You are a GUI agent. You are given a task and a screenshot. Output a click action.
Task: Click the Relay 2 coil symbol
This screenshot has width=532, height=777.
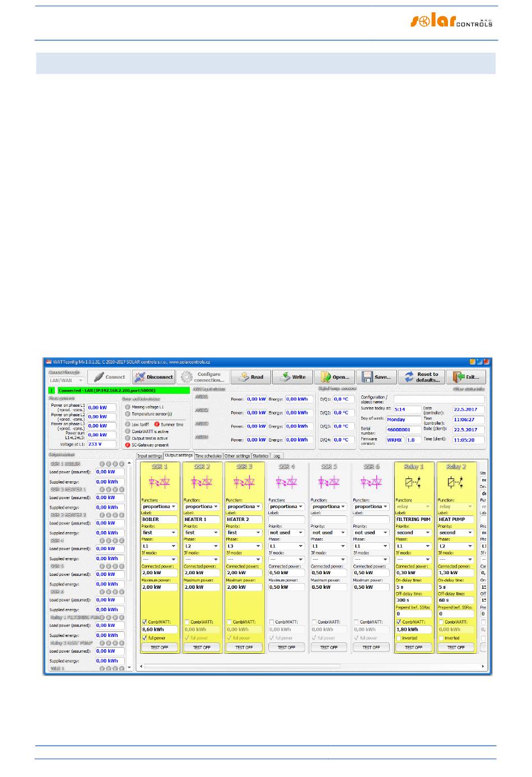pos(456,482)
